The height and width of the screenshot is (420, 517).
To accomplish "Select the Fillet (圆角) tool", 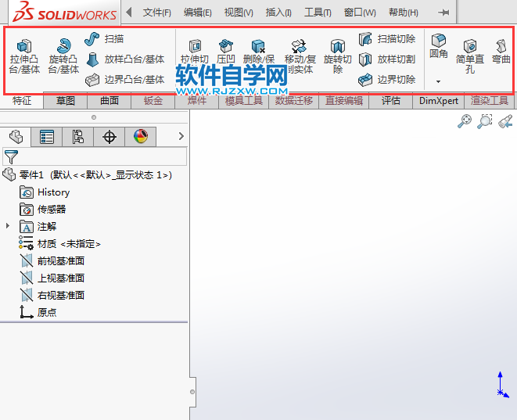I will tap(439, 46).
